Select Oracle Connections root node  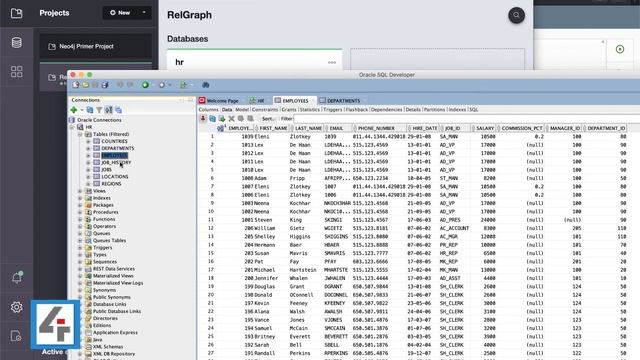click(x=99, y=120)
